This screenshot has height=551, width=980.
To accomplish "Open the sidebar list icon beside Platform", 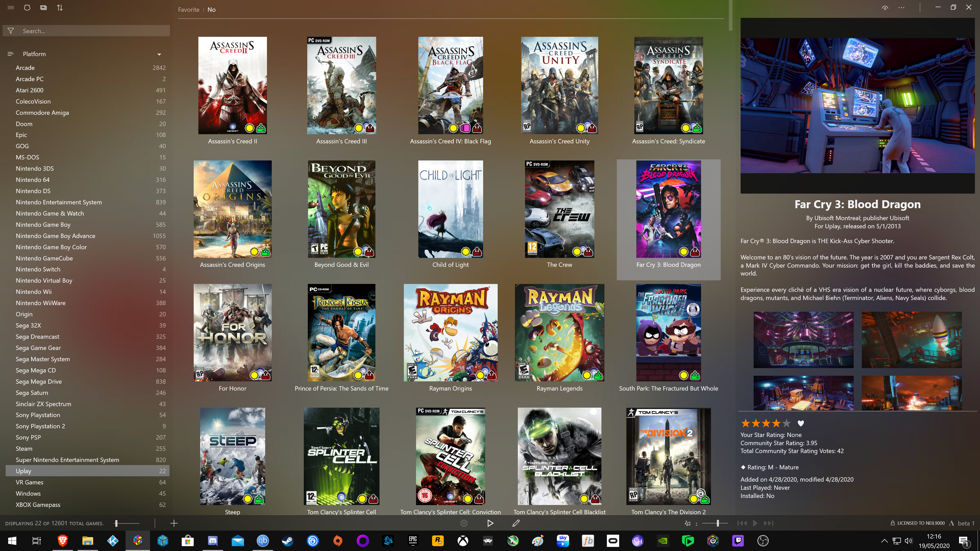I will pyautogui.click(x=11, y=54).
